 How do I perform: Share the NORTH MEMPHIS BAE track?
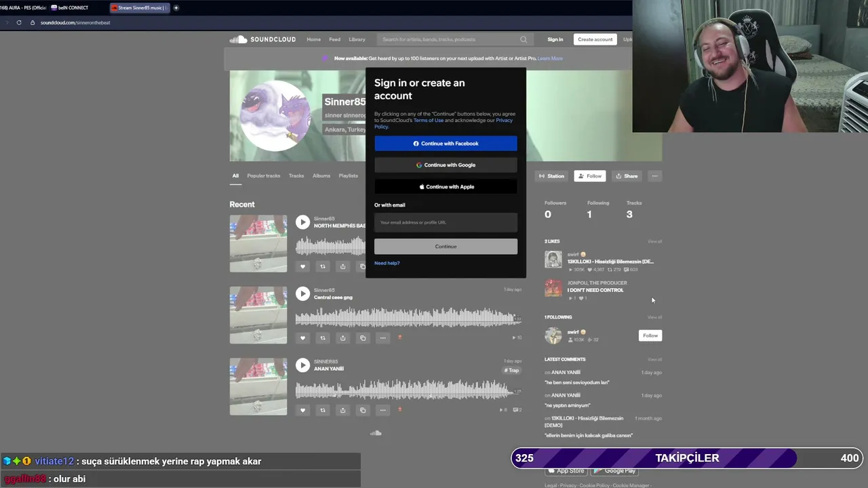tap(342, 266)
